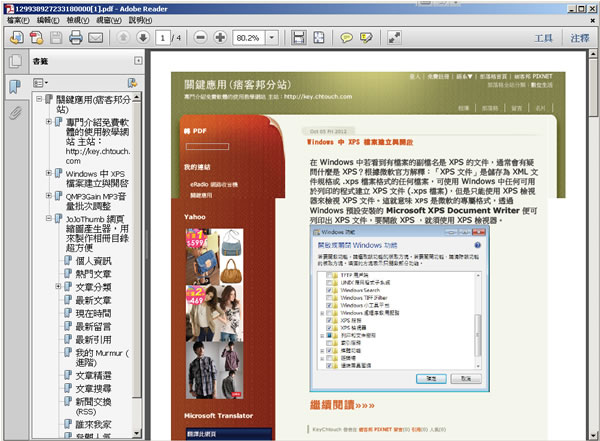This screenshot has height=441, width=600.
Task: Select the 文章搜尋 bookmark
Action: [x=93, y=389]
